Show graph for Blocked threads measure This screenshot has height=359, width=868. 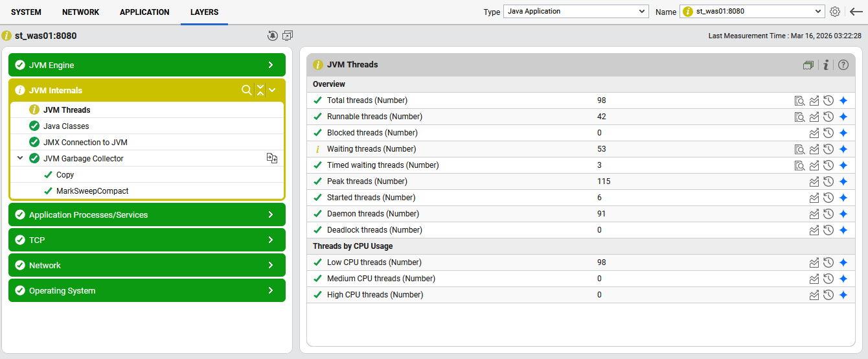814,133
